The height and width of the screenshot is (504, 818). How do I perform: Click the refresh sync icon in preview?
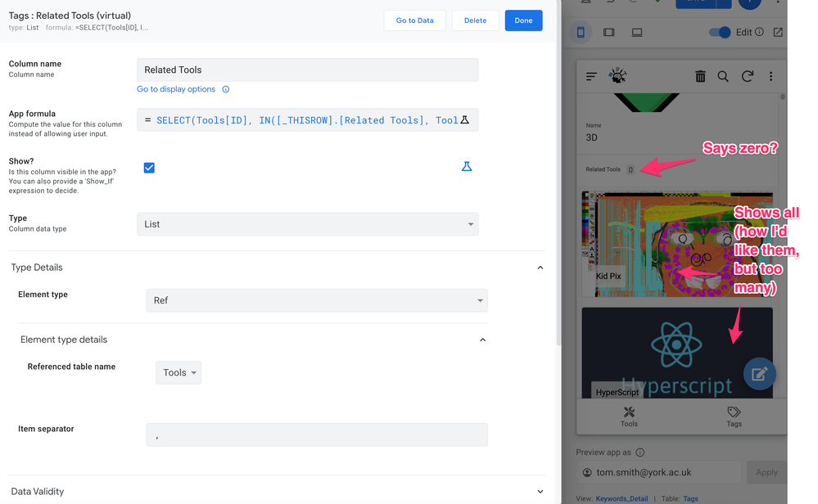click(747, 77)
